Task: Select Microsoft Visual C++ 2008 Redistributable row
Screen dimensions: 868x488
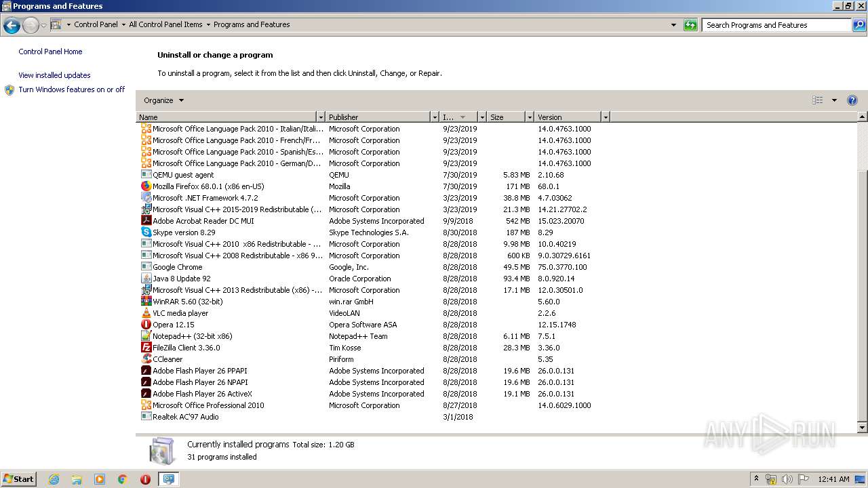Action: [372, 256]
